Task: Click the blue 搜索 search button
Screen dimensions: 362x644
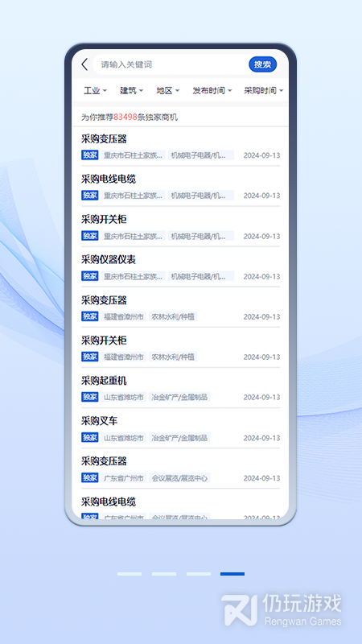Action: click(263, 64)
